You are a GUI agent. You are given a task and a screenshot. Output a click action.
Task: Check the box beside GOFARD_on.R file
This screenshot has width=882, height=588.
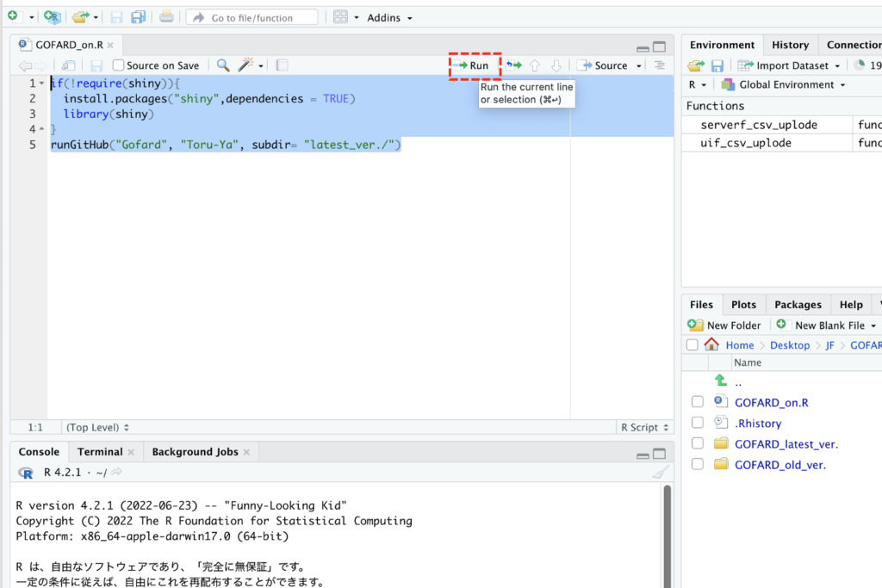coord(698,402)
